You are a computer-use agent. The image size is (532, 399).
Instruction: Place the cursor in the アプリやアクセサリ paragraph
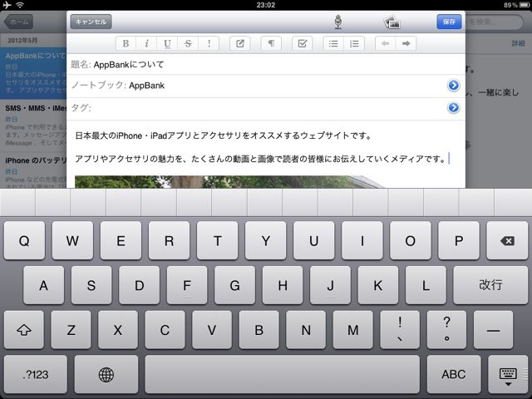260,159
